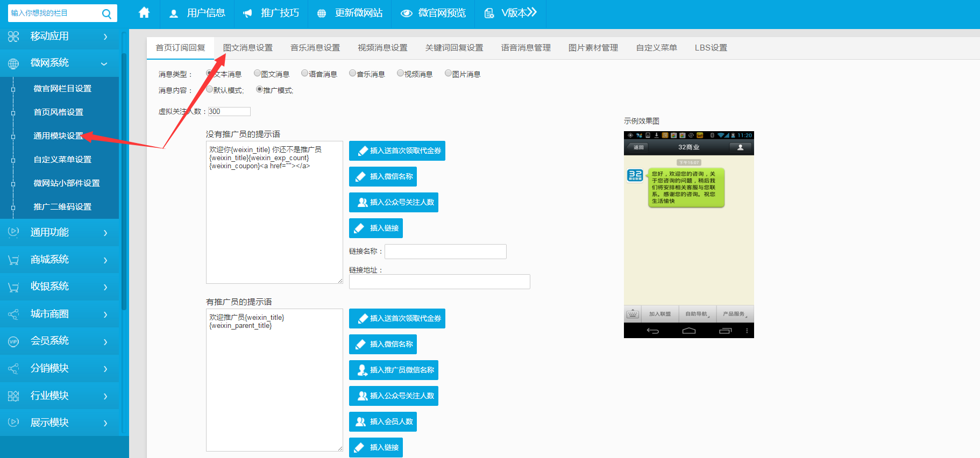Click the 行业模块 grid icon

13,396
